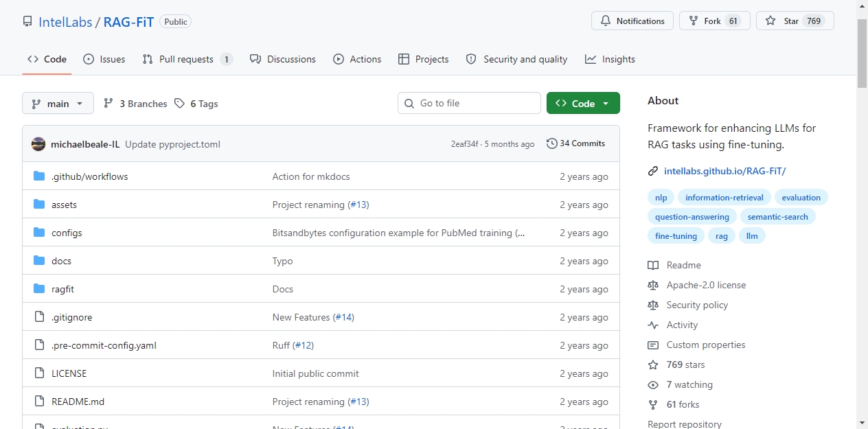Click file icon beside .gitignore

coord(39,317)
